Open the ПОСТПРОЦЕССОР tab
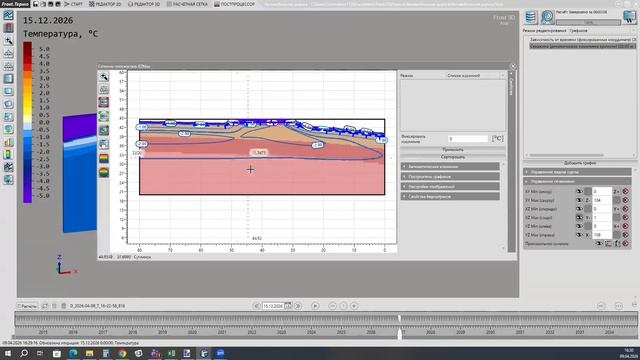 click(x=234, y=4)
